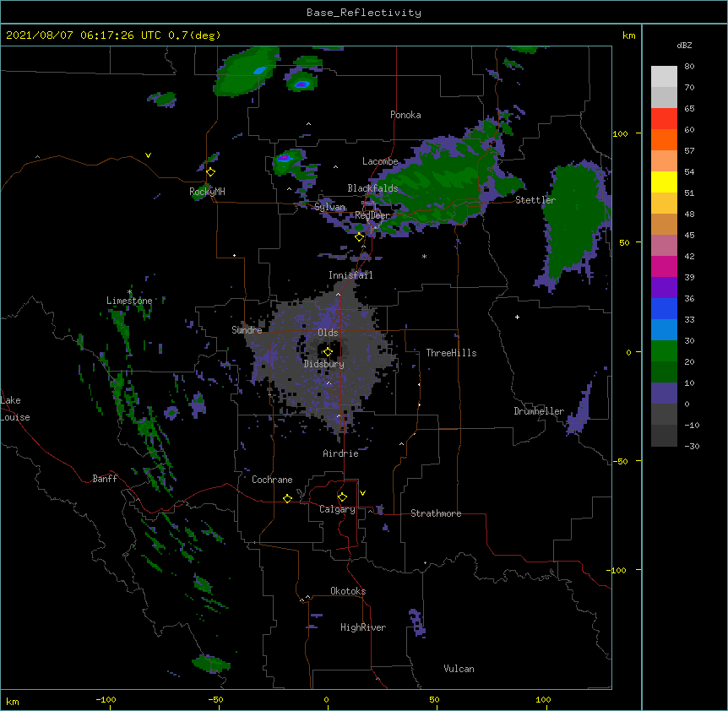Click the ThreeHills label
The height and width of the screenshot is (711, 728).
[x=451, y=353]
